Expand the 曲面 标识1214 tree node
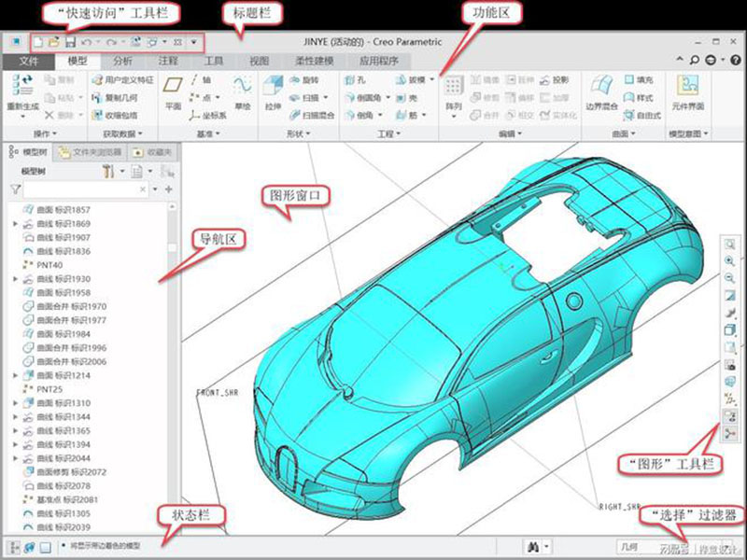The width and height of the screenshot is (747, 560). [15, 375]
